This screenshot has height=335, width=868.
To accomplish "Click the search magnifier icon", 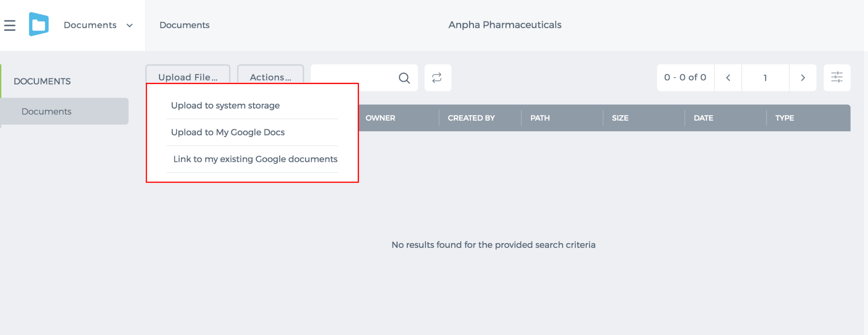I will pyautogui.click(x=404, y=78).
